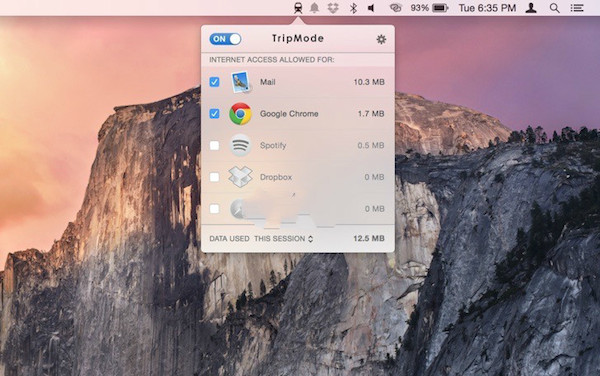The height and width of the screenshot is (376, 600).
Task: Open the Bluetooth status menu
Action: 353,8
